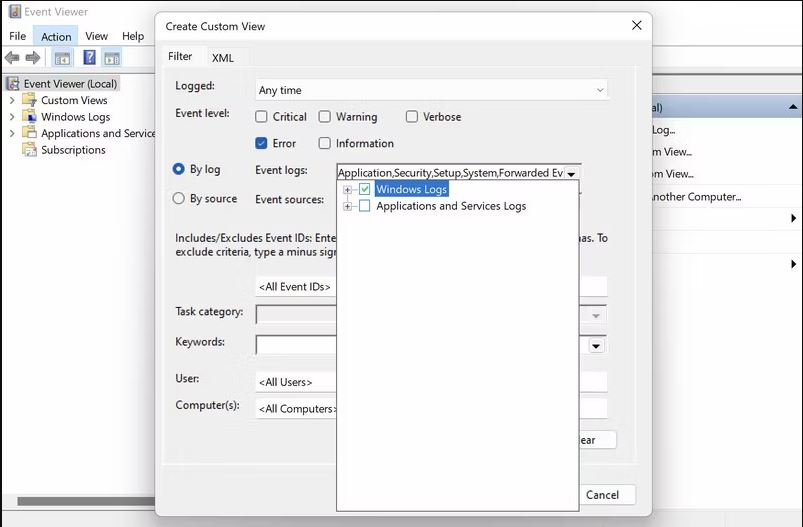Click the Forward arrow toolbar icon
The image size is (803, 527).
(x=33, y=58)
